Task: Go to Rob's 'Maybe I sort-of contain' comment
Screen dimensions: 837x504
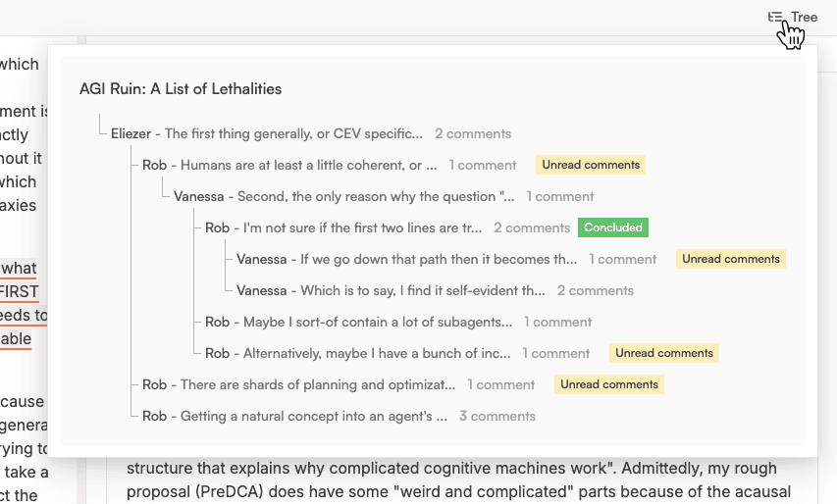Action: (358, 322)
